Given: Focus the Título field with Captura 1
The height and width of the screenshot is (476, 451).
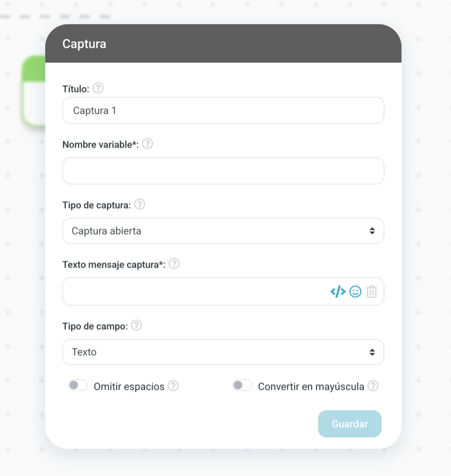Looking at the screenshot, I should [223, 111].
